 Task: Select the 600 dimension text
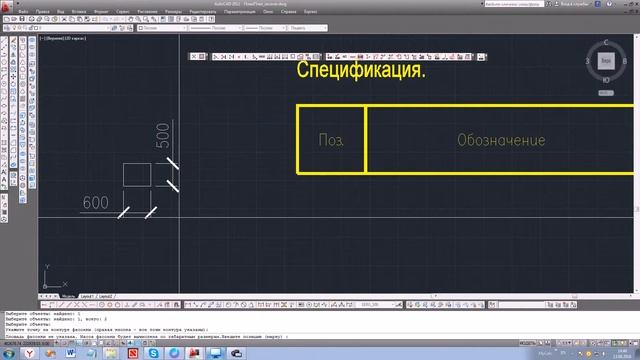point(96,202)
